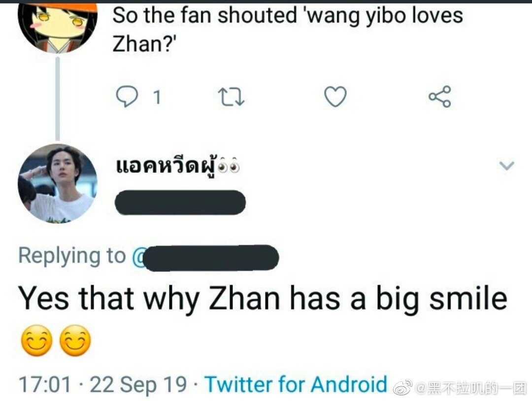Viewport: 532px width, 401px height.
Task: Click the eyes emoji beside the name
Action: [229, 167]
